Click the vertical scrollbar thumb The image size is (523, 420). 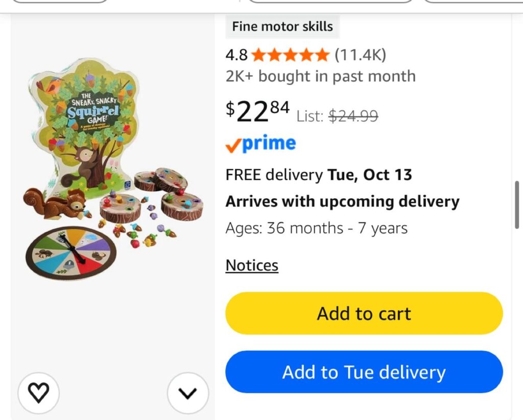coord(517,205)
